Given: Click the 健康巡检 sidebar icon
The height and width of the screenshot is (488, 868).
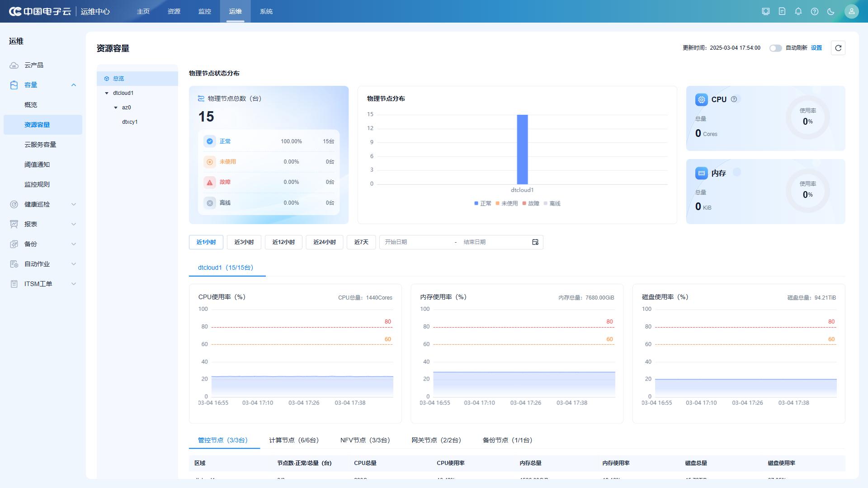Looking at the screenshot, I should click(14, 204).
